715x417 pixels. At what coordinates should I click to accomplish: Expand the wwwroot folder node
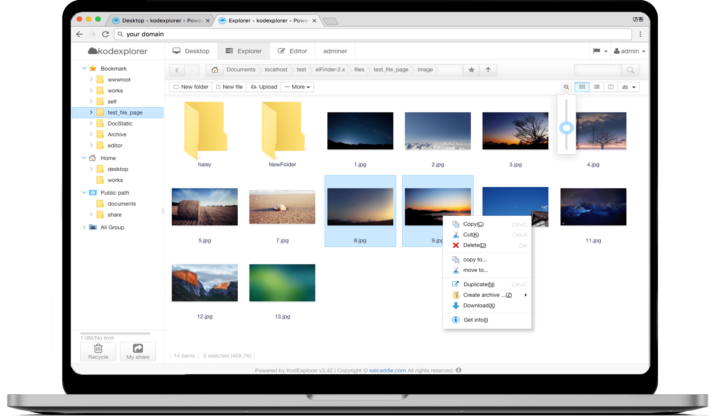tap(91, 79)
